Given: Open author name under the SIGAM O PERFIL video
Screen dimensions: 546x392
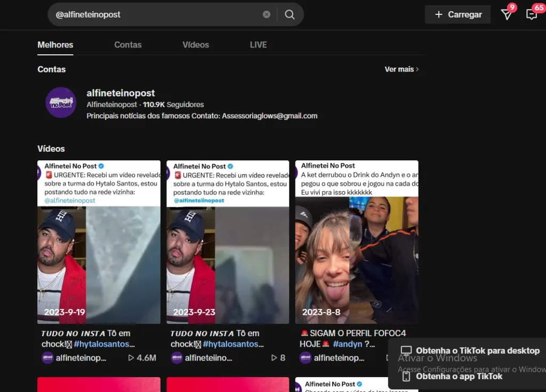Looking at the screenshot, I should click(339, 357).
